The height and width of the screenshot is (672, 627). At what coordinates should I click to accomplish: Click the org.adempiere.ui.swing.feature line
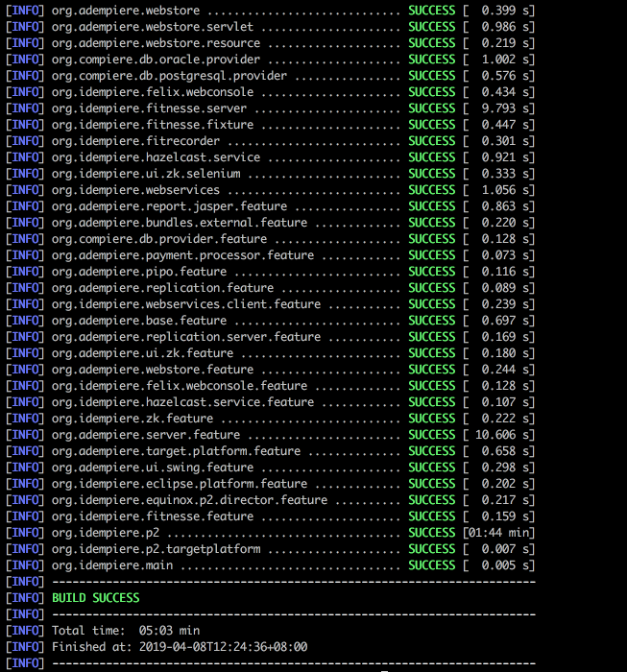[x=152, y=467]
